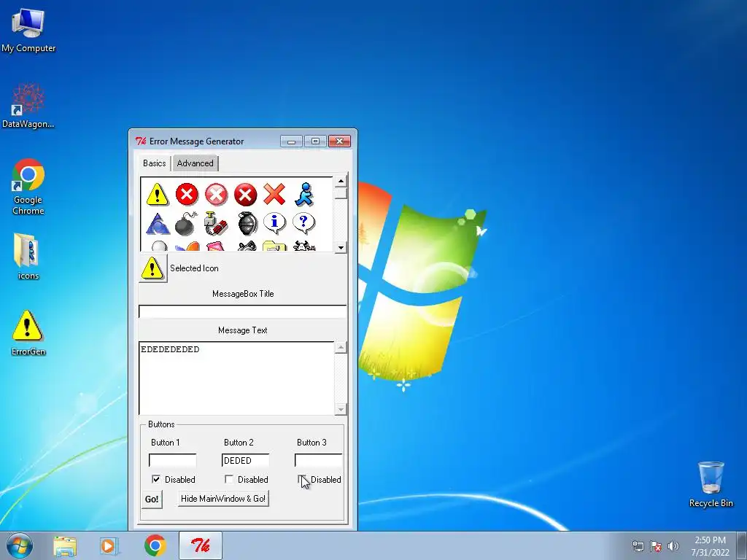This screenshot has width=747, height=560.
Task: Click icon list scroll up arrow
Action: pos(341,181)
